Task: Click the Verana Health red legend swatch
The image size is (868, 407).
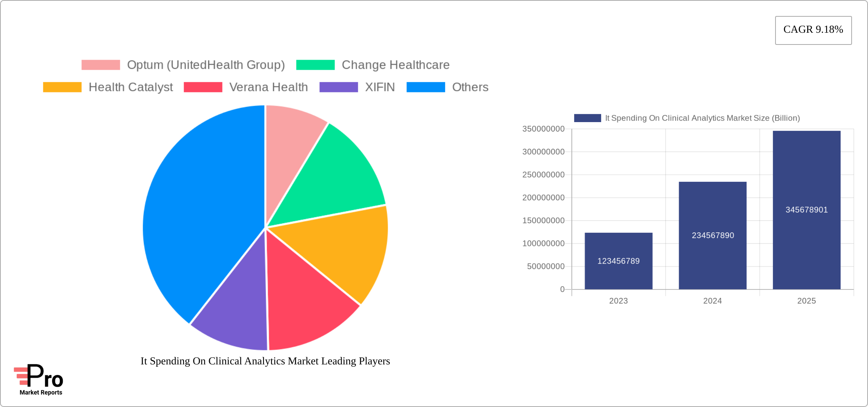Action: coord(203,87)
